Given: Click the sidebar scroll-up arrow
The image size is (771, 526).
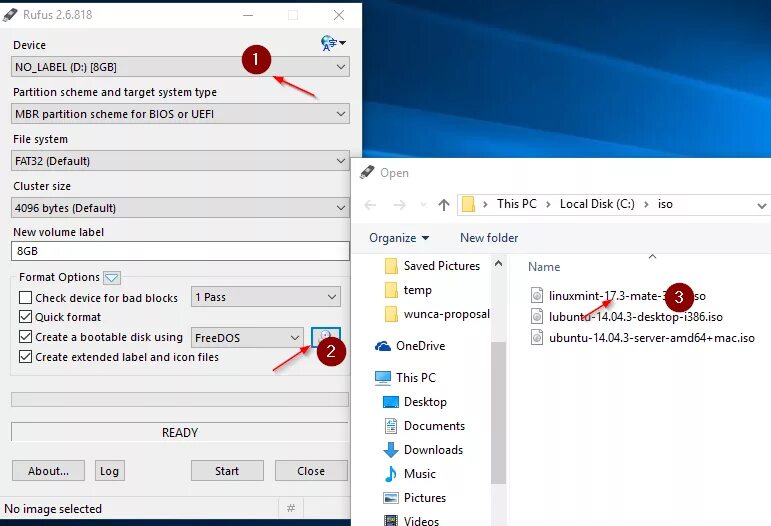Looking at the screenshot, I should (x=498, y=263).
